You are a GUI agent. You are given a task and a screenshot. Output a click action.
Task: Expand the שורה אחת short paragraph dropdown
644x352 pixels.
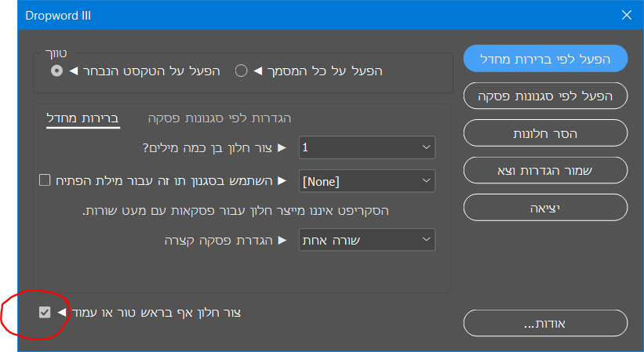(367, 239)
